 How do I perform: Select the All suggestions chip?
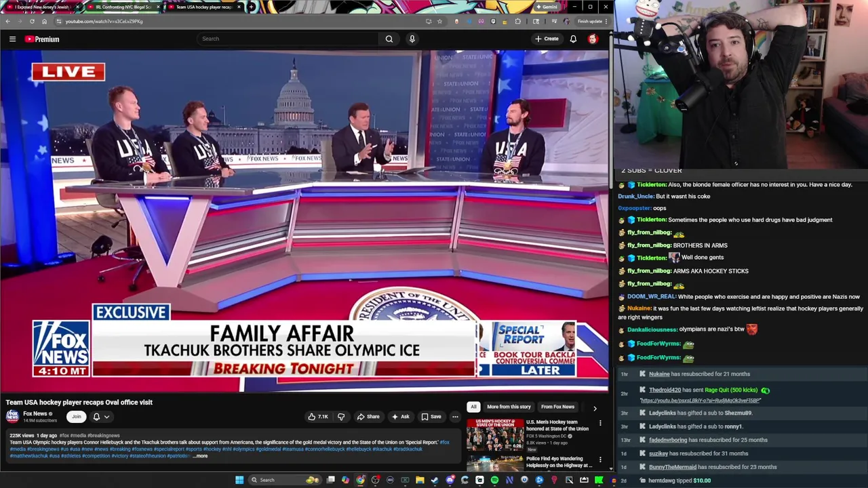point(473,407)
